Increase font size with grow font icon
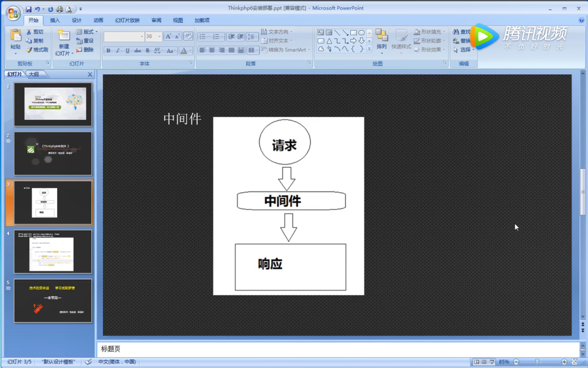Image resolution: width=588 pixels, height=368 pixels. coord(168,36)
